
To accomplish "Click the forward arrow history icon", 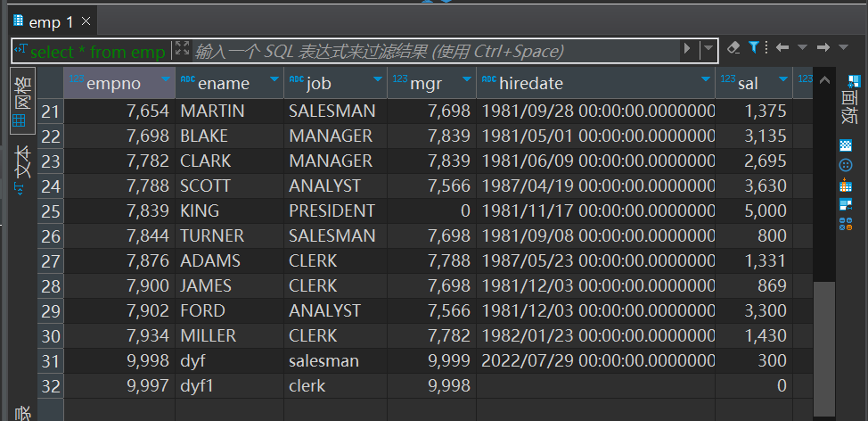I will click(x=823, y=47).
